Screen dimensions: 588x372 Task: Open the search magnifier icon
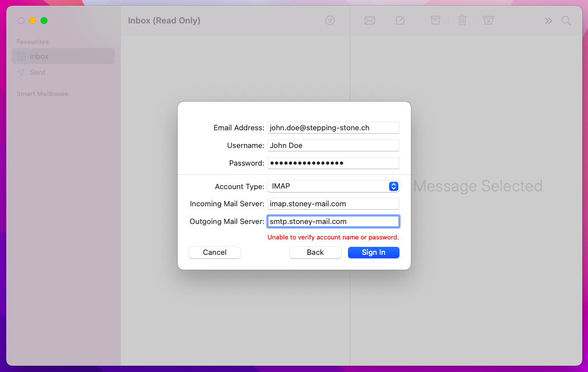pos(566,21)
